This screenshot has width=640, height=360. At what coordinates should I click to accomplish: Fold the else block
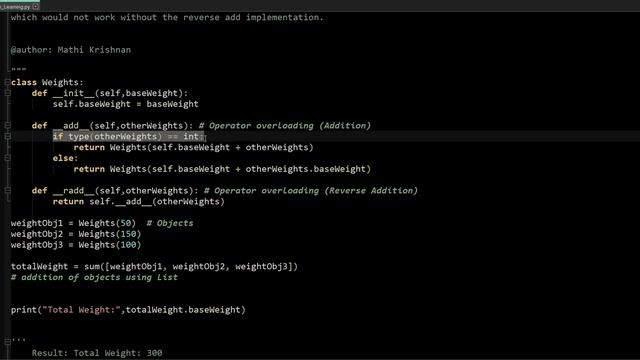point(8,158)
